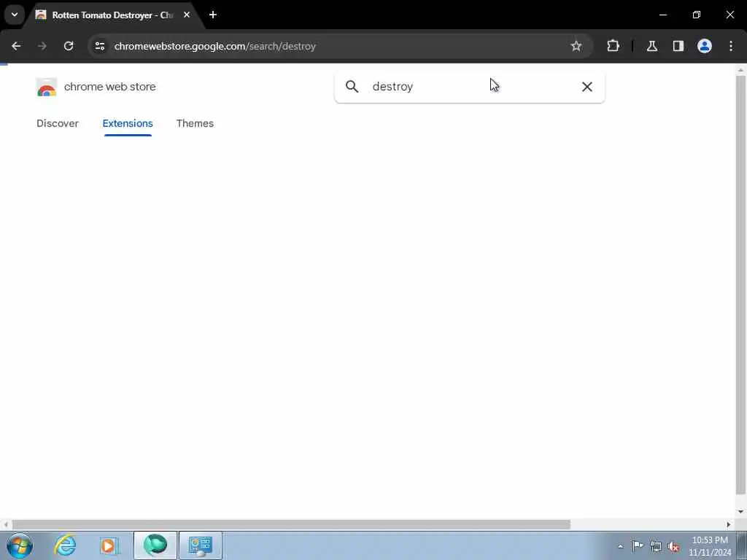The image size is (747, 560).
Task: Click the forward navigation arrow
Action: pos(42,46)
